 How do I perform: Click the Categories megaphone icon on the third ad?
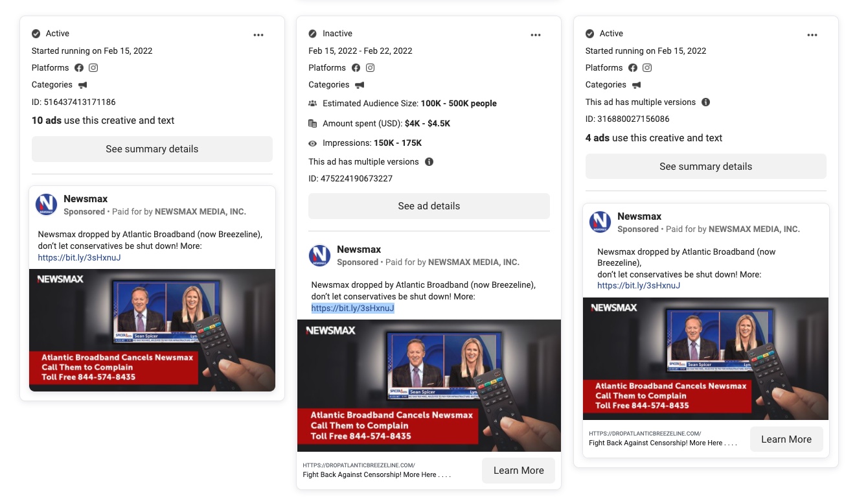636,84
